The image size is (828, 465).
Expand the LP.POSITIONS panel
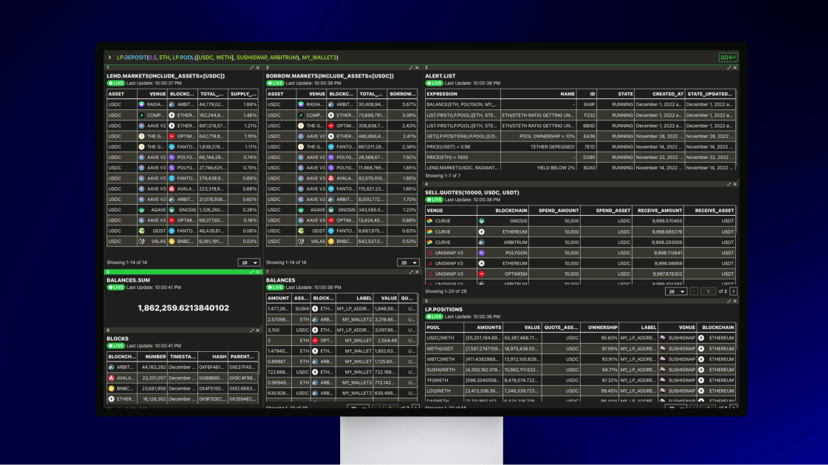tap(729, 301)
